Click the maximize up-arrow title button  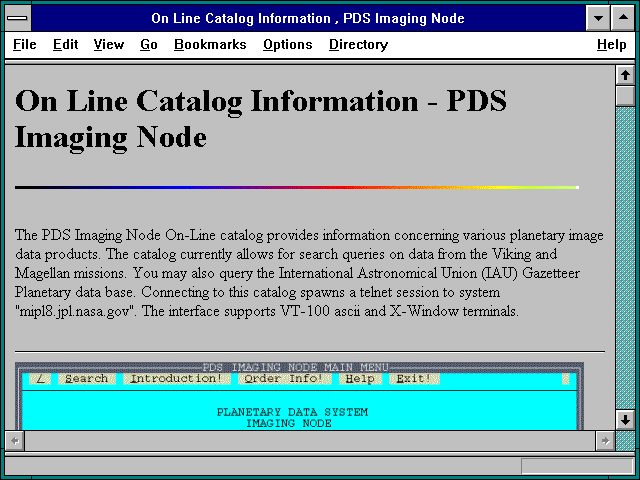623,18
